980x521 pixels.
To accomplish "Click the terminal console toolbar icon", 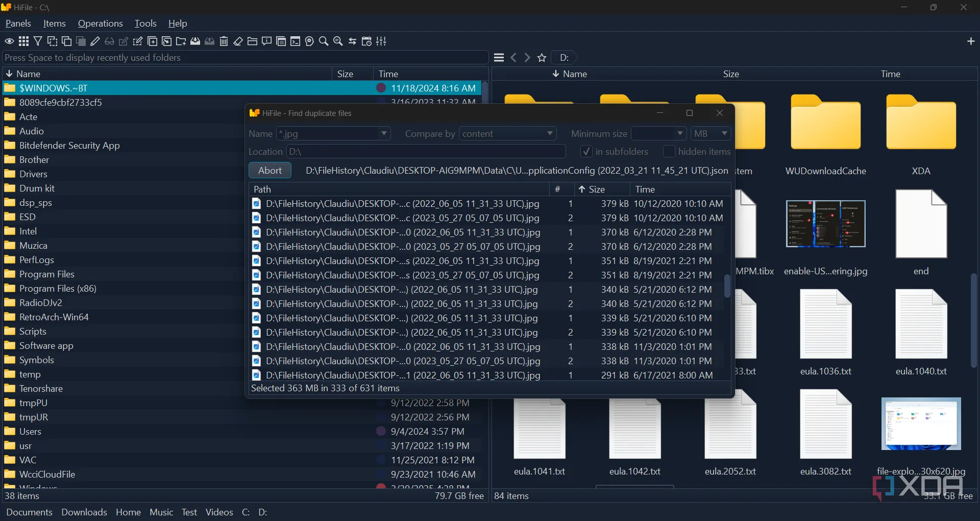I will pos(295,41).
